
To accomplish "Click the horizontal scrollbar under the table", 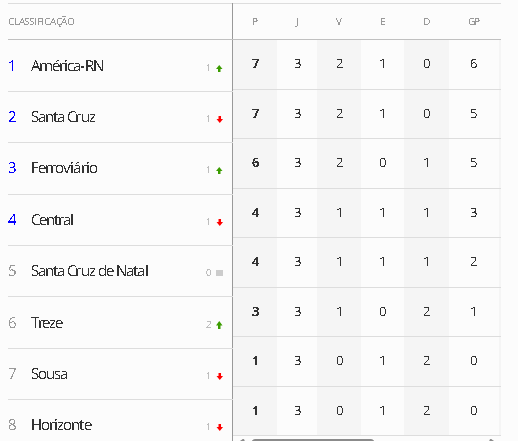I will (x=313, y=440).
